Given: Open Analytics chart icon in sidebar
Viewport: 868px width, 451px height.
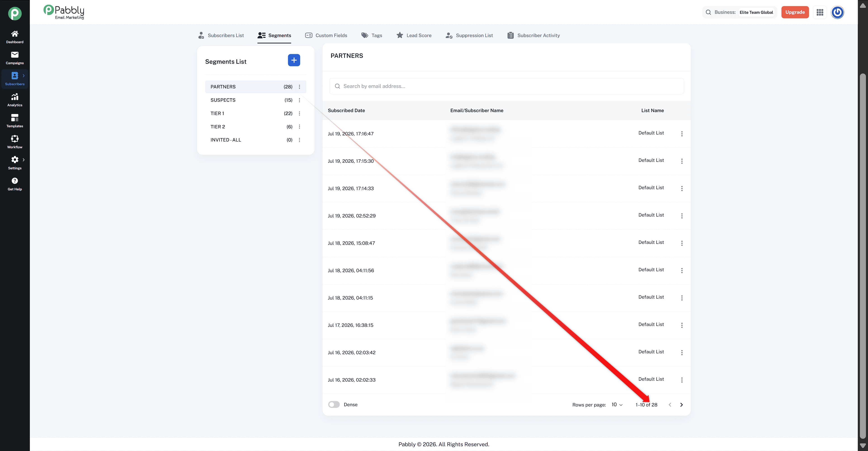Looking at the screenshot, I should [x=14, y=97].
